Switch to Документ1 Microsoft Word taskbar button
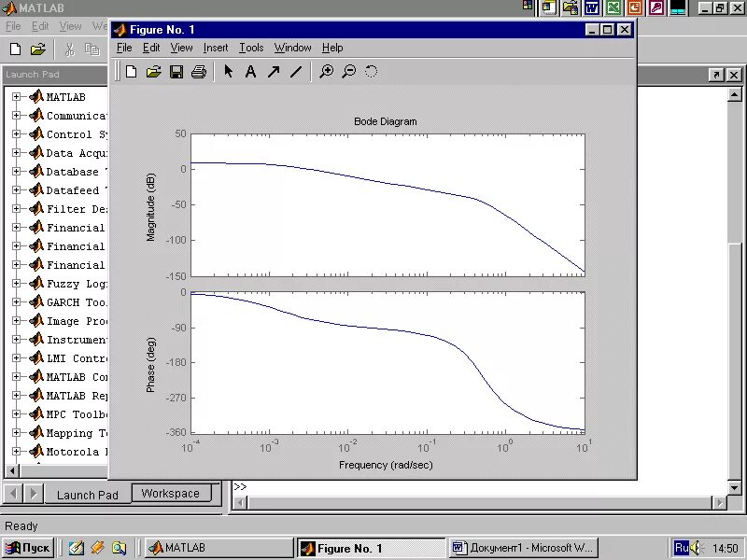The width and height of the screenshot is (747, 560). click(524, 548)
